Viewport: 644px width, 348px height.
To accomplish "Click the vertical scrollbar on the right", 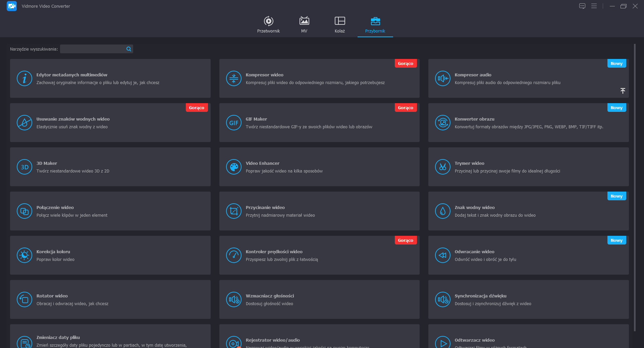I will pos(635,188).
